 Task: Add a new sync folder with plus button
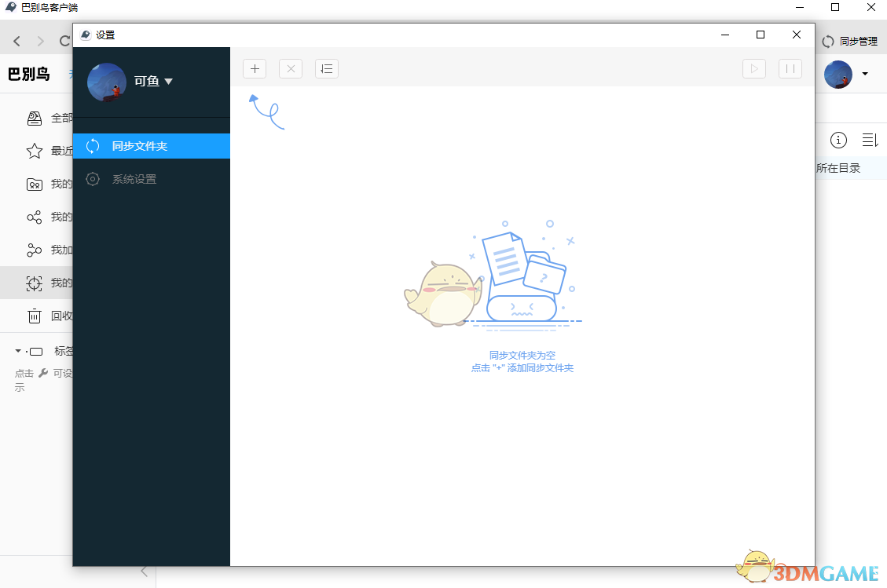point(255,69)
